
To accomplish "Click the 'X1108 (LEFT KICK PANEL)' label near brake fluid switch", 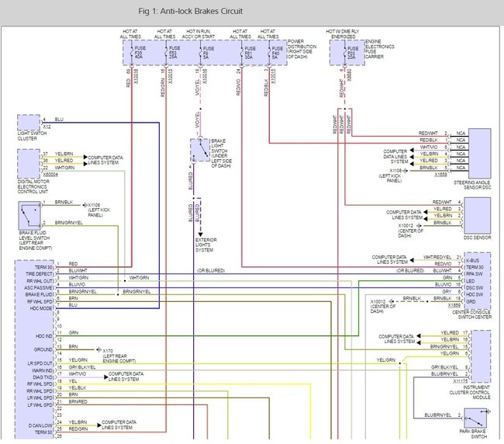I will click(98, 210).
